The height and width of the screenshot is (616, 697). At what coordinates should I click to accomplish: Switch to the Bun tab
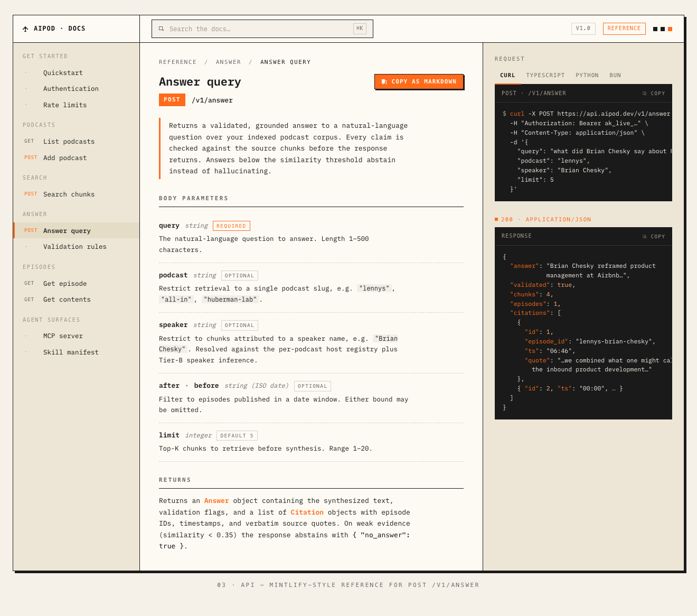615,76
